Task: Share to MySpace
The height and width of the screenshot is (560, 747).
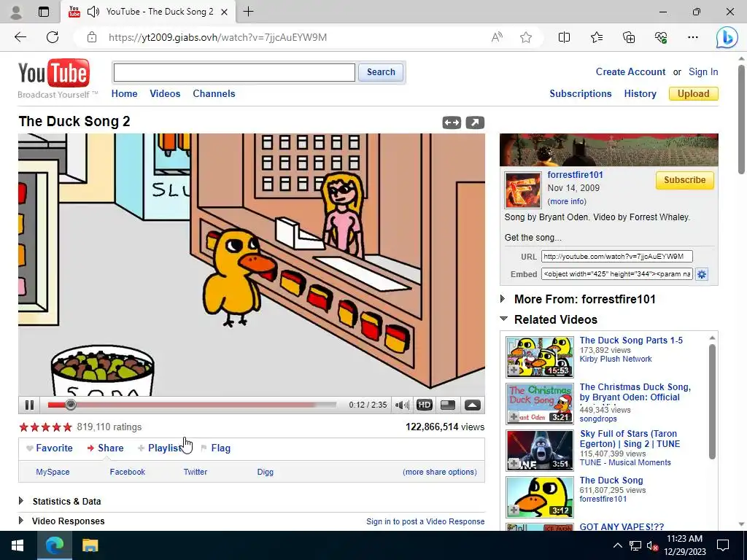Action: click(x=53, y=472)
